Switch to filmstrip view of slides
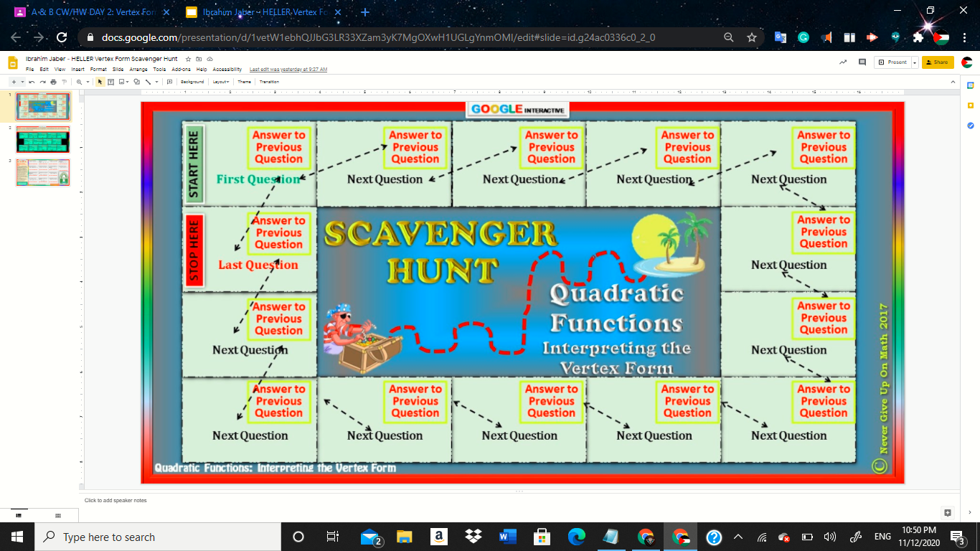980x551 pixels. (20, 515)
